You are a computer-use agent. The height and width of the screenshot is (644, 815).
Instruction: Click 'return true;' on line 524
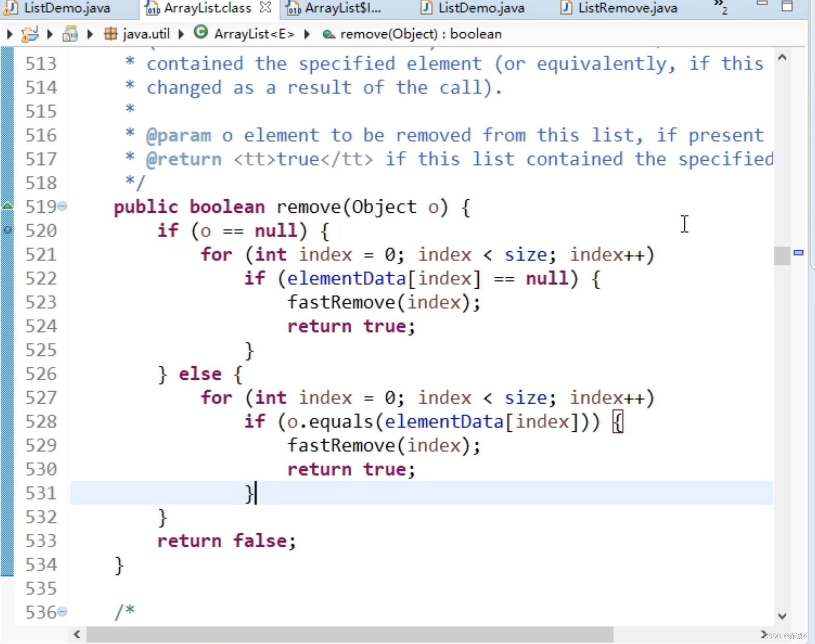[x=351, y=327]
